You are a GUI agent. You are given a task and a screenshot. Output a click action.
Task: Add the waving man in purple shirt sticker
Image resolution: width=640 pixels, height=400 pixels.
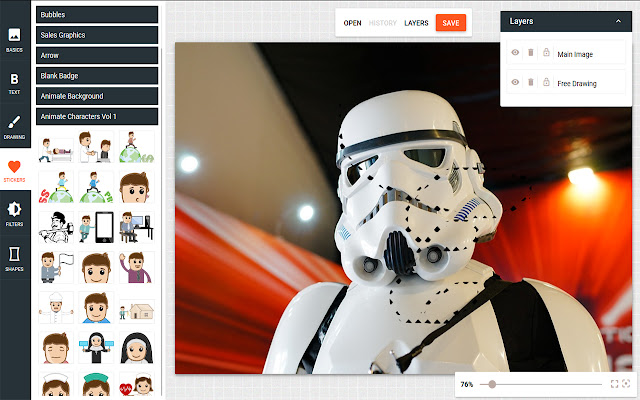(137, 267)
